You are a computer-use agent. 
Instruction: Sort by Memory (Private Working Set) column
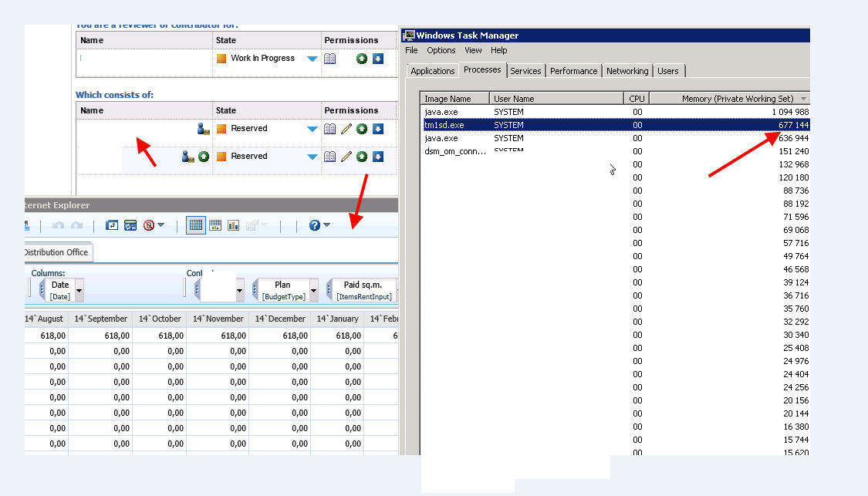(730, 99)
